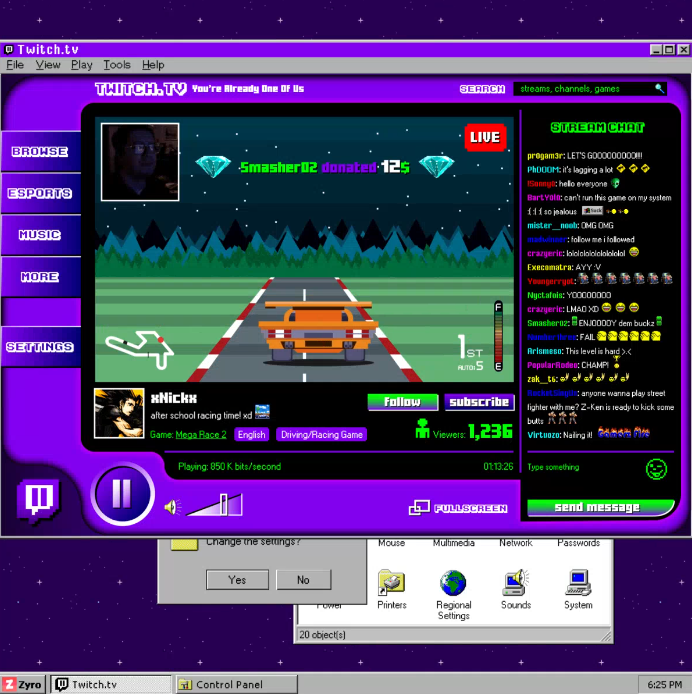Click the search magnifier icon

click(x=659, y=89)
